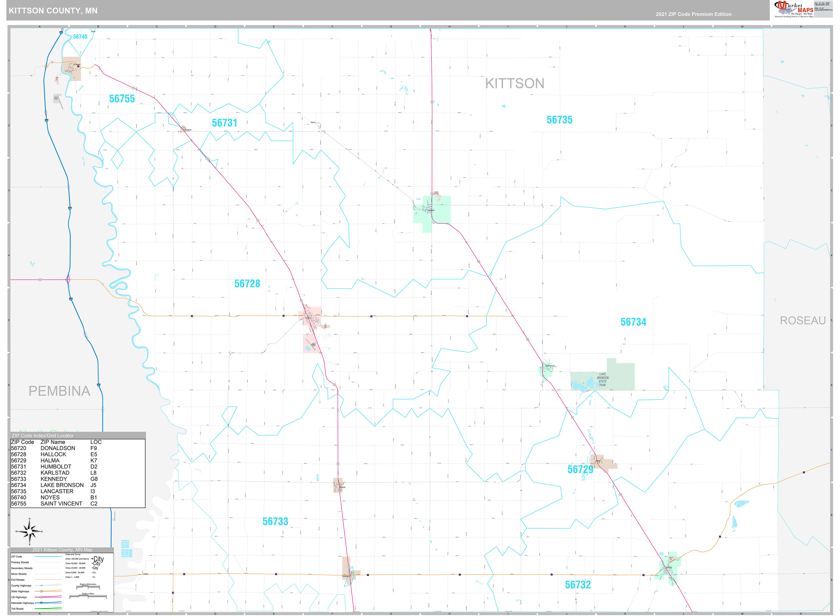Image resolution: width=840 pixels, height=616 pixels.
Task: Click ZIP code label 56735 on the map
Action: 559,120
